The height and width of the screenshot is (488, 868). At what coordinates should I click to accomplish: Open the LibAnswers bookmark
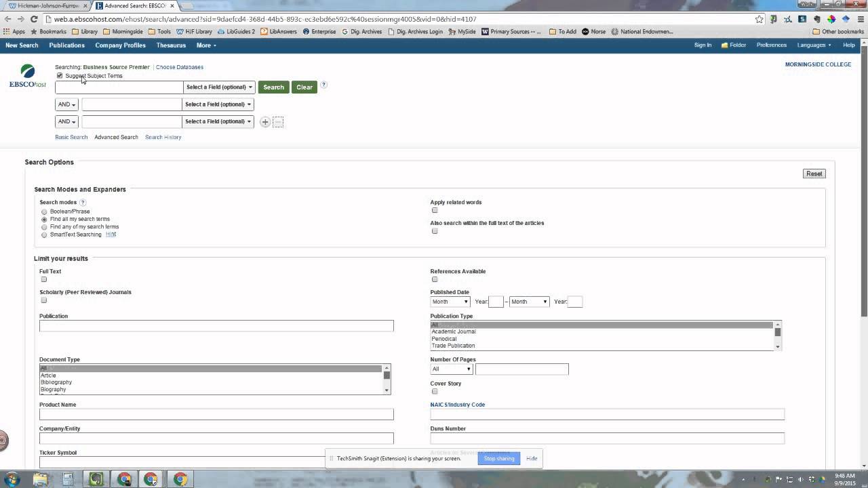278,31
